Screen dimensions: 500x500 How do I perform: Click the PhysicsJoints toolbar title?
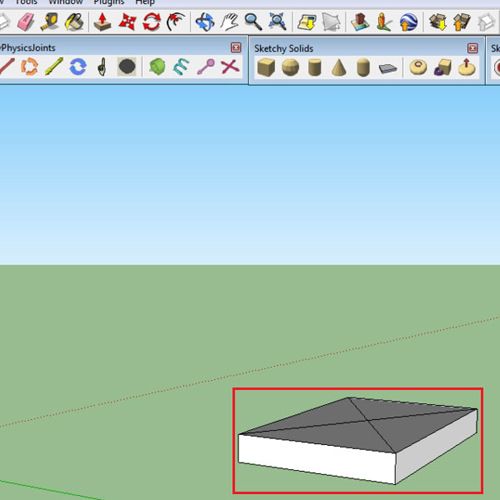[28, 48]
